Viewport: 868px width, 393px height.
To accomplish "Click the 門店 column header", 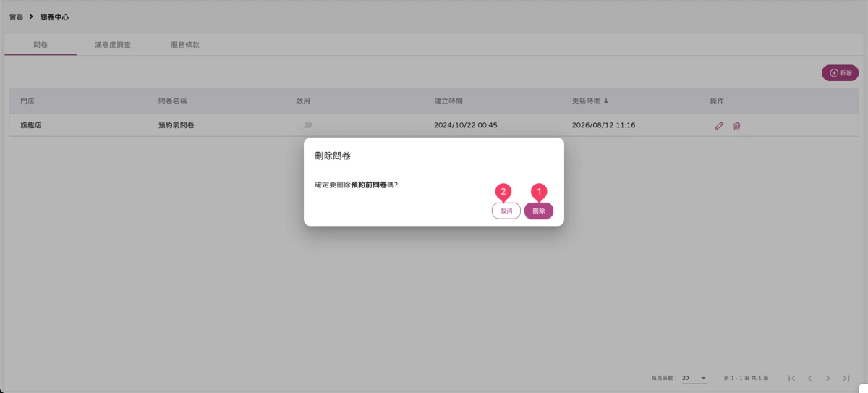I will tap(27, 101).
